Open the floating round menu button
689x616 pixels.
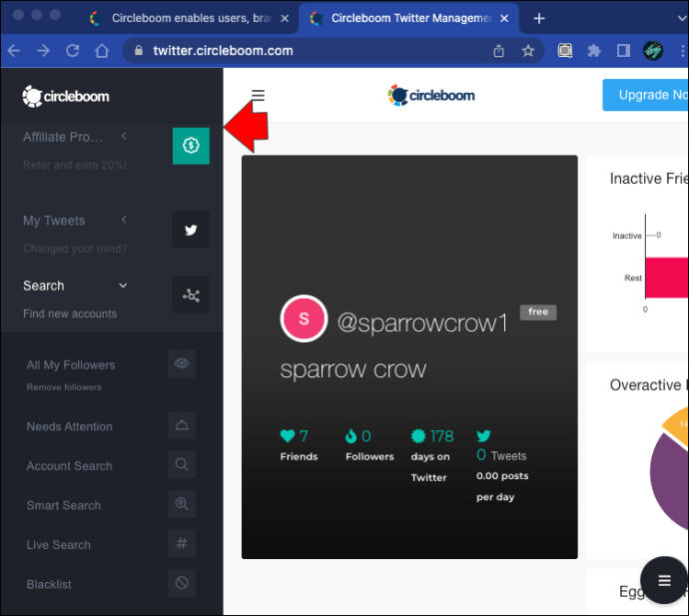click(664, 580)
